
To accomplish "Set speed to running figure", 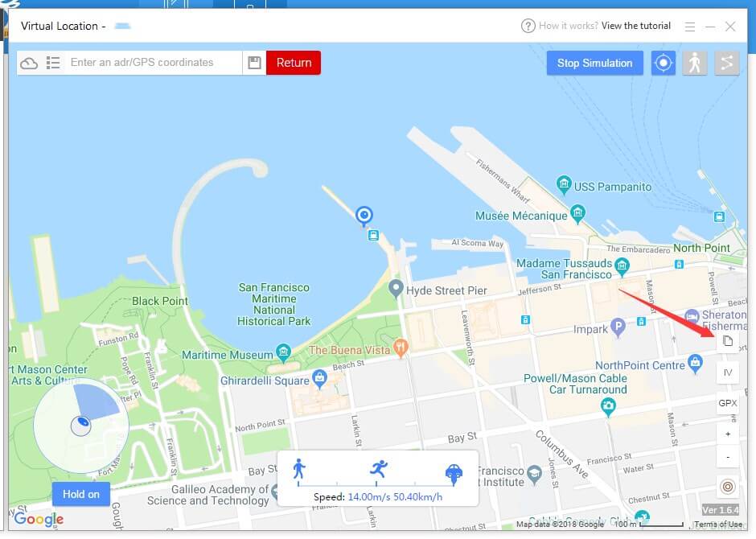I will coord(379,469).
